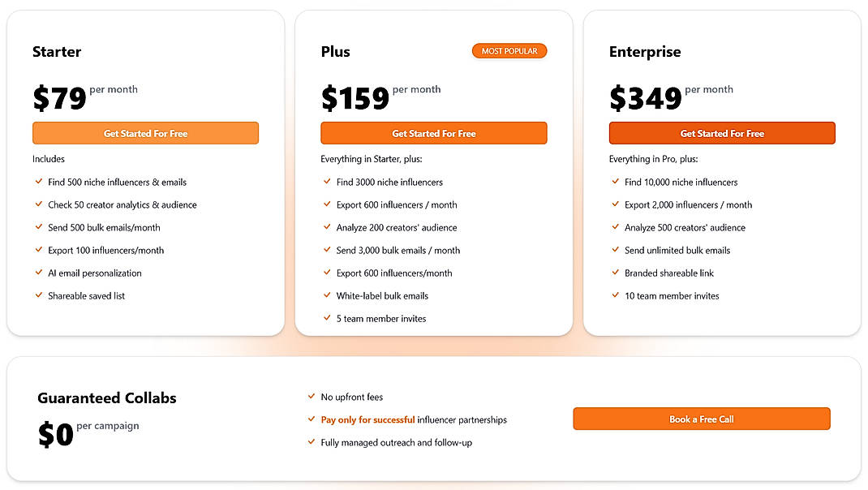Click the checkmark beside 'No upfront fees'
The width and height of the screenshot is (868, 490).
coord(312,397)
